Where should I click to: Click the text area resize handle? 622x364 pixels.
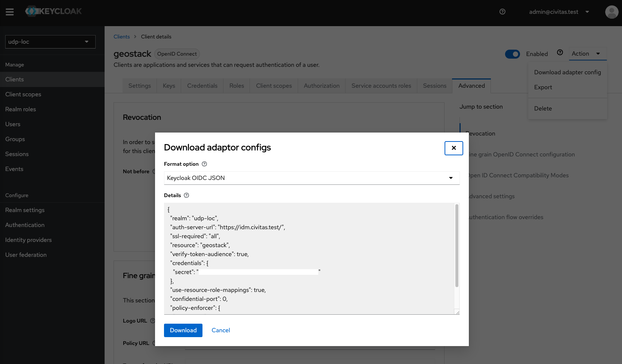click(x=457, y=312)
